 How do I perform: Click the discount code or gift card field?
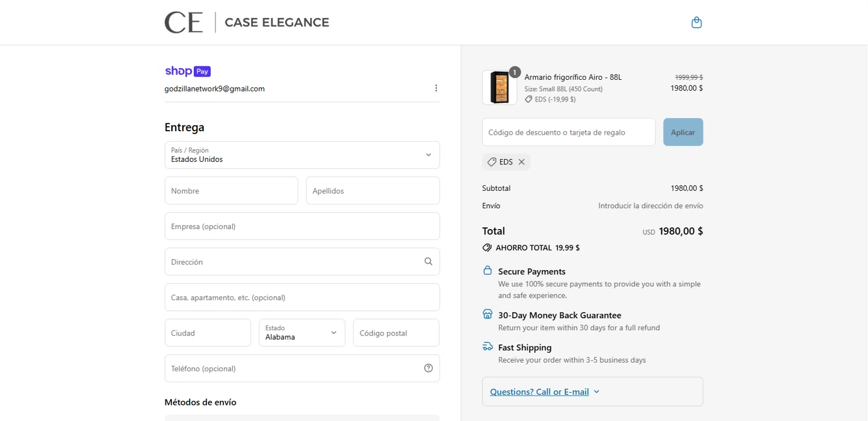click(569, 132)
